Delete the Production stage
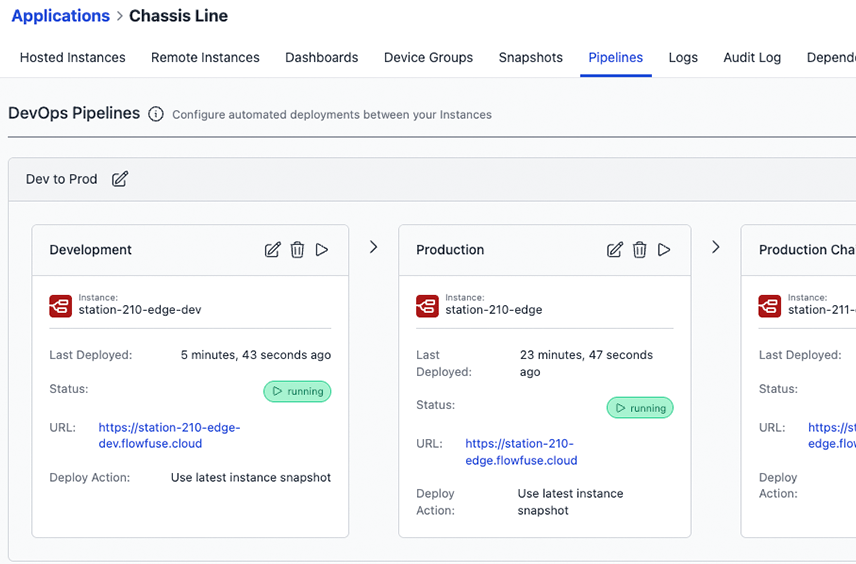This screenshot has height=564, width=856. [639, 250]
